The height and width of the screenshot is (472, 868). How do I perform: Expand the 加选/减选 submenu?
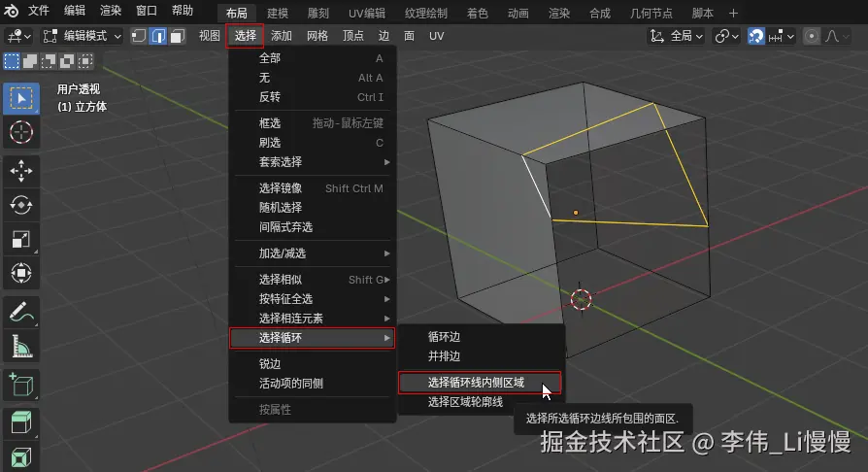pos(313,253)
